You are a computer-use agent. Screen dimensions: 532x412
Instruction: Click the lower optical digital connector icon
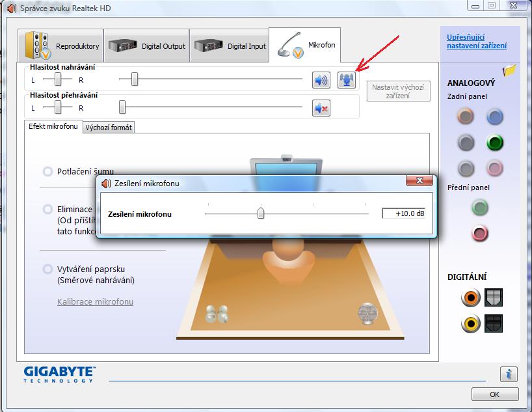494,323
